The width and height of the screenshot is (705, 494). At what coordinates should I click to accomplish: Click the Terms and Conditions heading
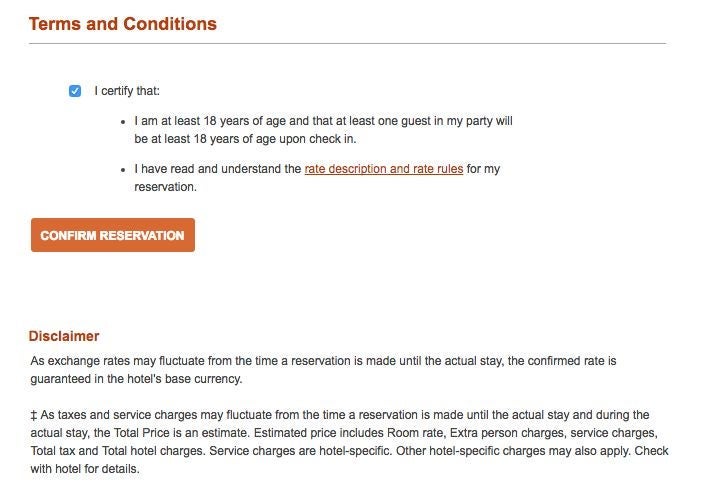pyautogui.click(x=123, y=24)
